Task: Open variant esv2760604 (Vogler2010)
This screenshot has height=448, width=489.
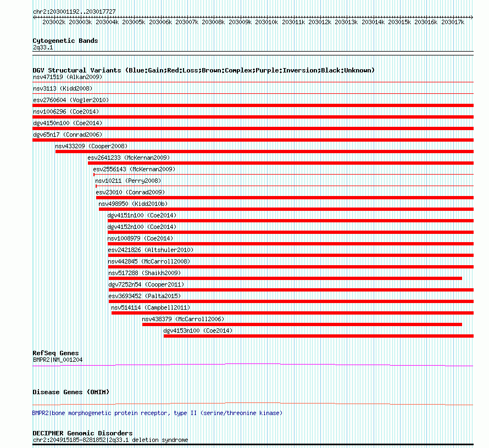Action: pos(71,100)
